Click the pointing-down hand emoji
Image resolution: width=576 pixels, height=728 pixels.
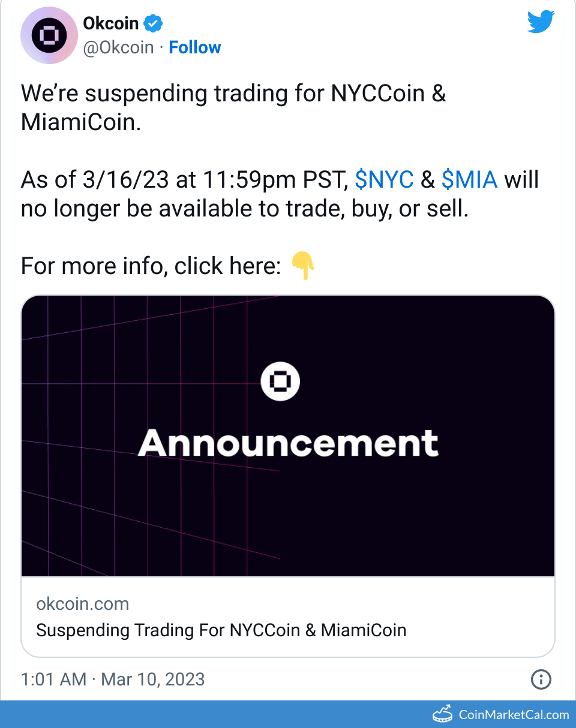[304, 266]
